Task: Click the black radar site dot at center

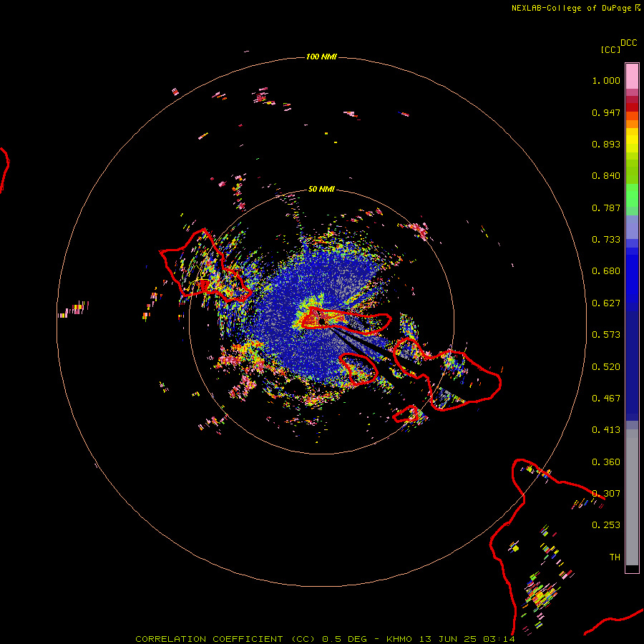Action: 322,321
